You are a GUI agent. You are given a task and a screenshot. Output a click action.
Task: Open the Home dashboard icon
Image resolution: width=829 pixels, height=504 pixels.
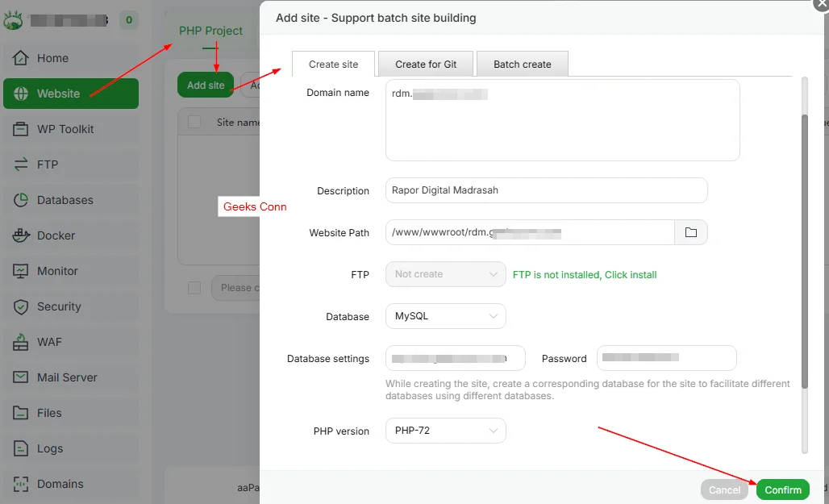(20, 57)
